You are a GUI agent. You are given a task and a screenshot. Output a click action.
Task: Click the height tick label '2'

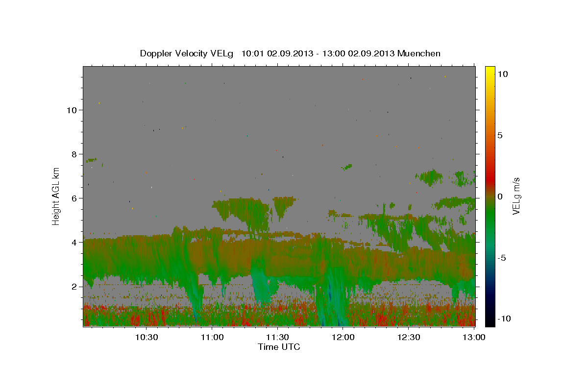pos(75,287)
